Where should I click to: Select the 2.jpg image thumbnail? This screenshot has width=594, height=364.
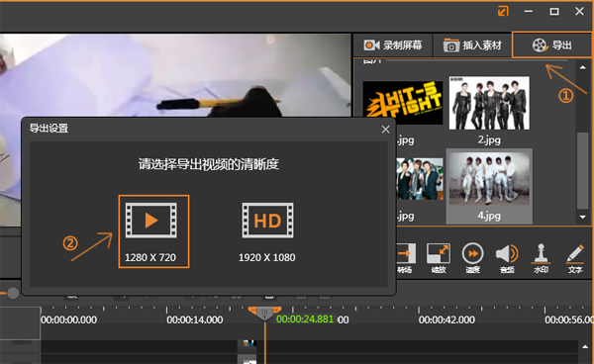tap(489, 103)
